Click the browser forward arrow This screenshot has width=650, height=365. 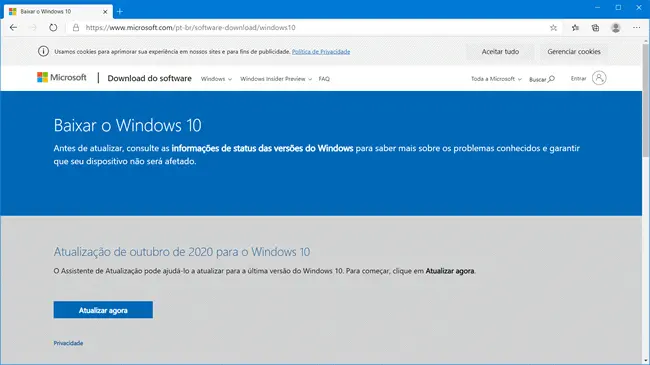coord(33,27)
